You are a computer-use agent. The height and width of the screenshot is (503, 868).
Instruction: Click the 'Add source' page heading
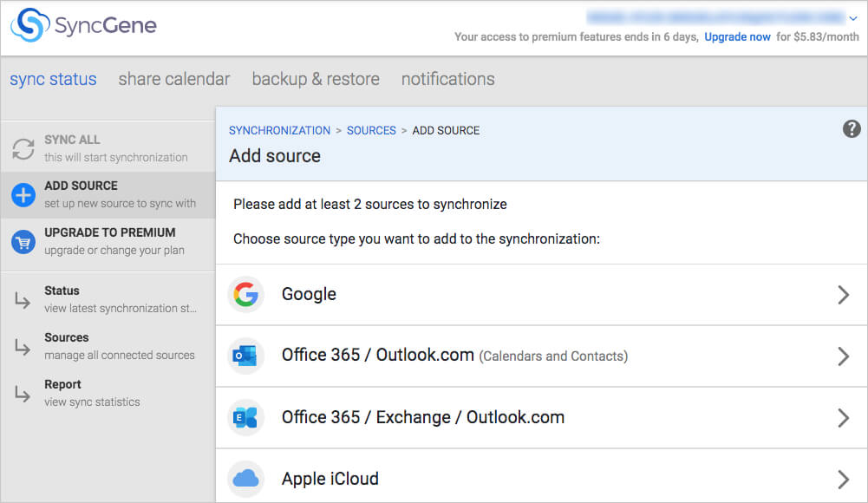[275, 156]
